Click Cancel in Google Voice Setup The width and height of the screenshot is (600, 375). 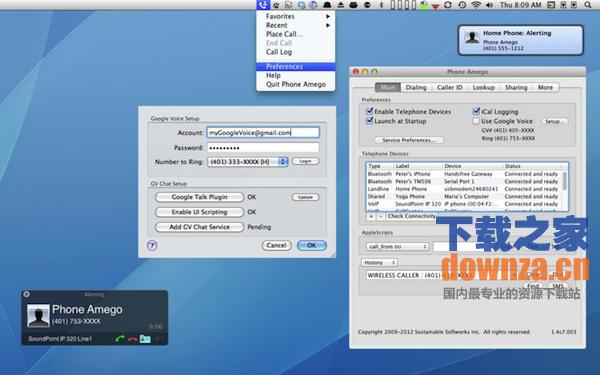276,245
